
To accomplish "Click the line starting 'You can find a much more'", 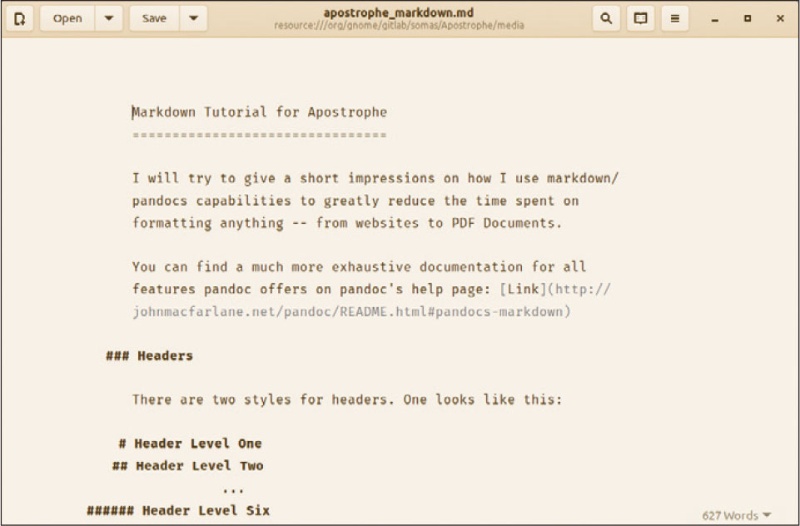I will tap(359, 267).
